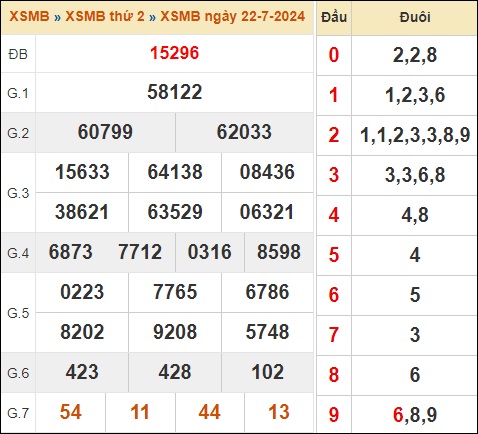Select G.6 number 428
This screenshot has width=478, height=434.
tap(175, 372)
